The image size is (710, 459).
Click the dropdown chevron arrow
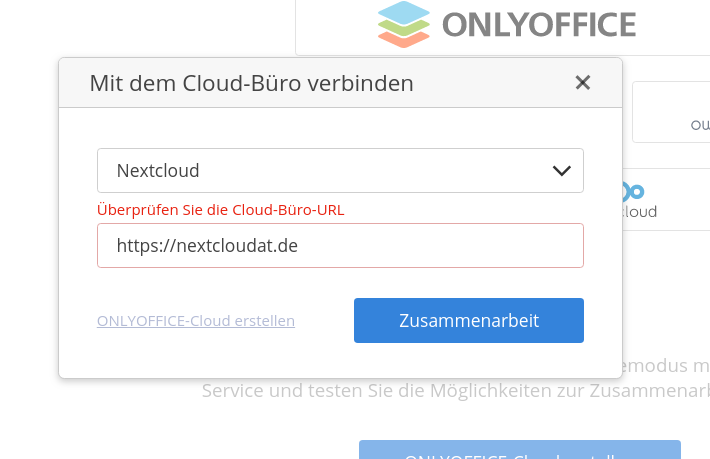pos(562,171)
